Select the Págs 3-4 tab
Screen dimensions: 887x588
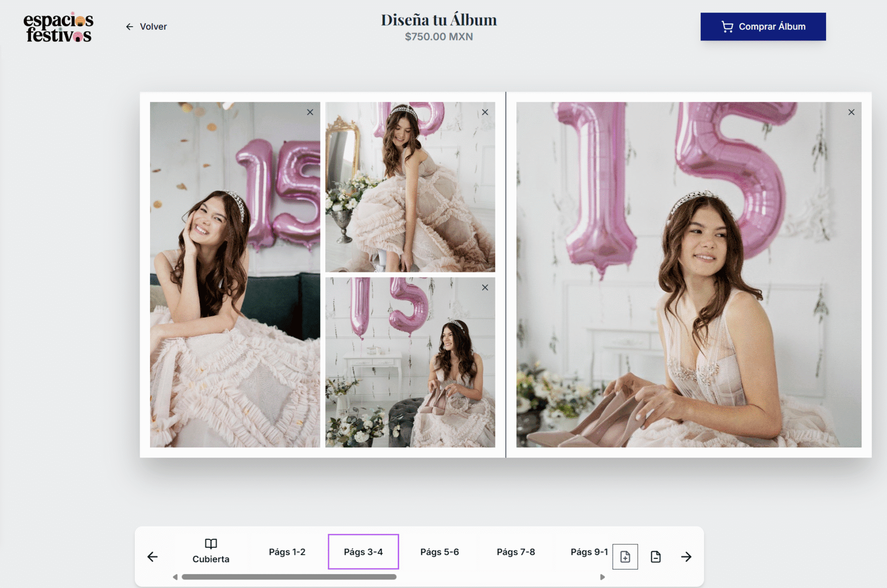(x=363, y=552)
